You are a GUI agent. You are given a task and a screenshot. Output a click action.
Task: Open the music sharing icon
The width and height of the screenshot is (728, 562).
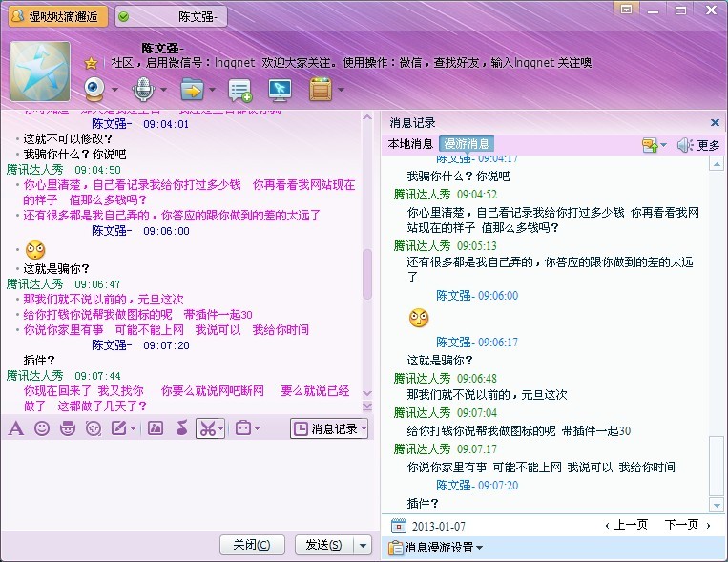pos(181,428)
